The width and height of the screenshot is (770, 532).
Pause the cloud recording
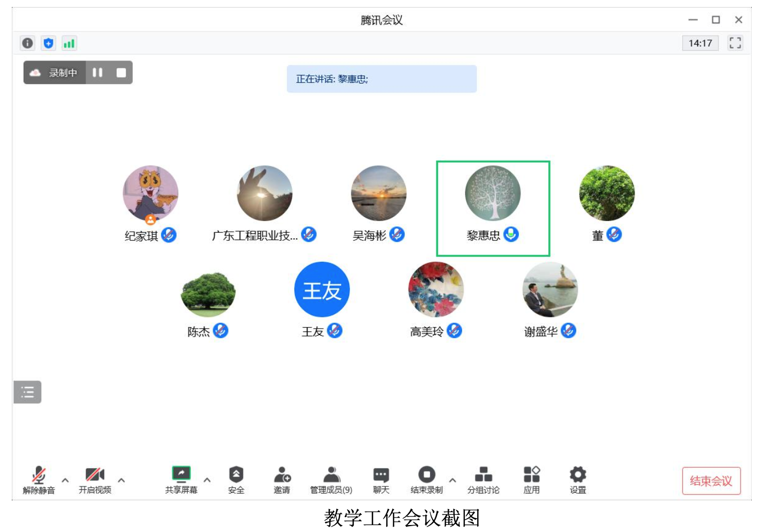[x=97, y=73]
